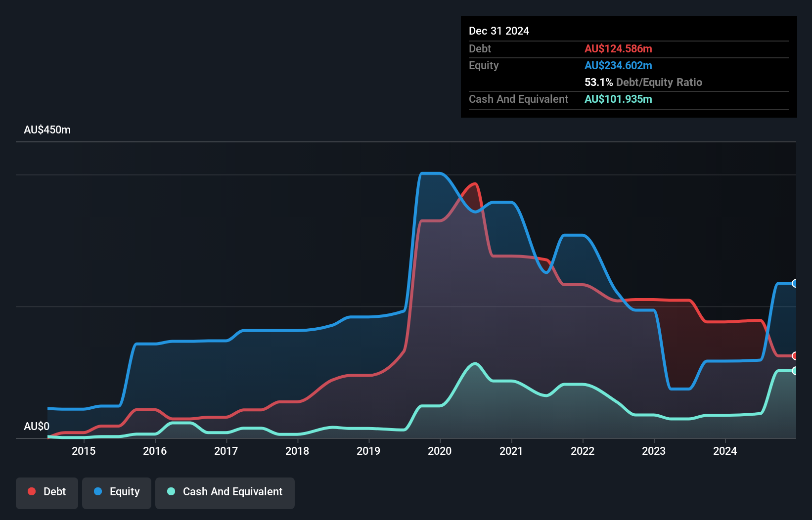The width and height of the screenshot is (812, 520).
Task: Click the red Debt legend dot
Action: pos(31,491)
